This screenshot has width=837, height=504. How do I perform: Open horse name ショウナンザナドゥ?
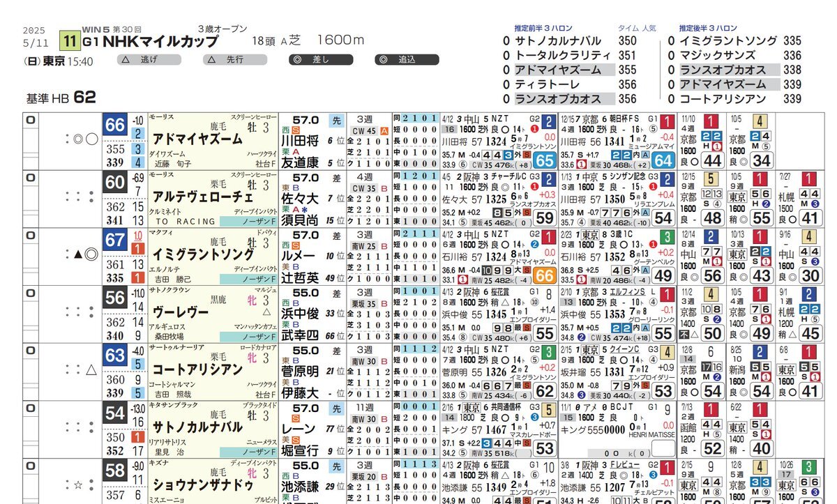[x=203, y=485]
